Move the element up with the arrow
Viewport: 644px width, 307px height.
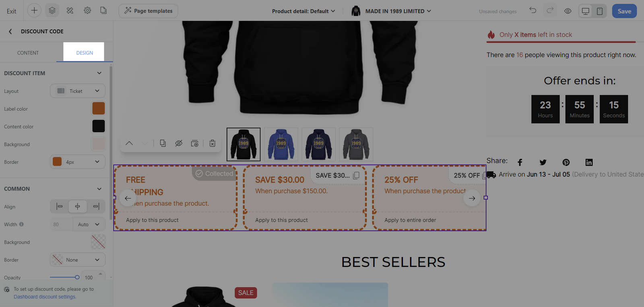click(x=129, y=143)
